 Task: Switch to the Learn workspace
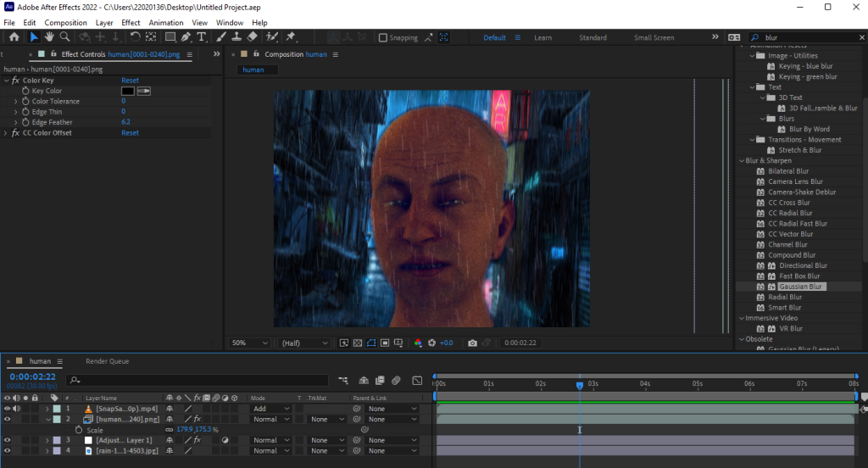coord(543,37)
